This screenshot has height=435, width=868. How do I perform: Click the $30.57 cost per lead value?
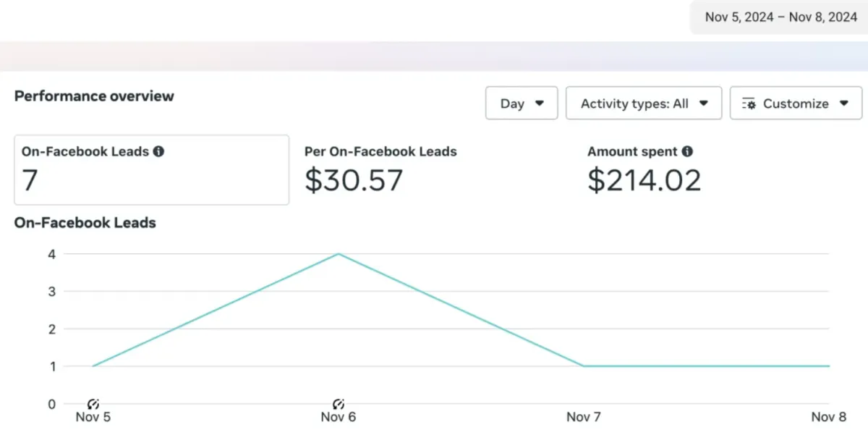coord(353,180)
